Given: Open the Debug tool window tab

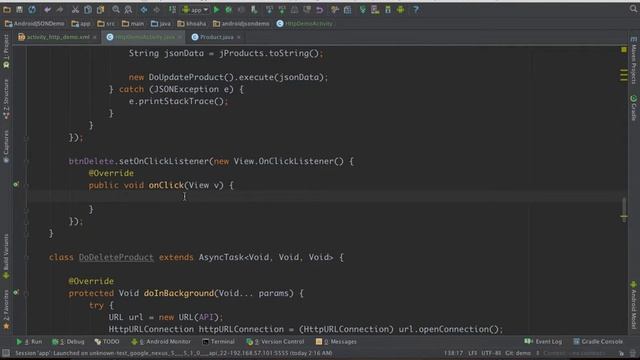Looking at the screenshot, I should [68, 342].
